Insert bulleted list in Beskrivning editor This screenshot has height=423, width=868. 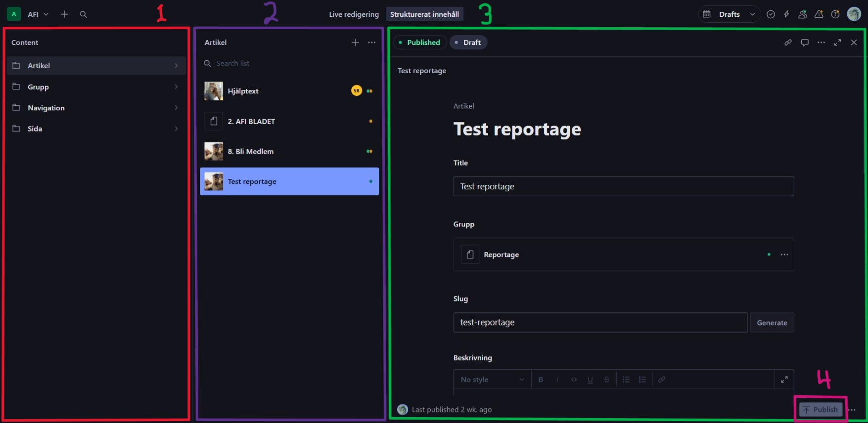pos(626,380)
